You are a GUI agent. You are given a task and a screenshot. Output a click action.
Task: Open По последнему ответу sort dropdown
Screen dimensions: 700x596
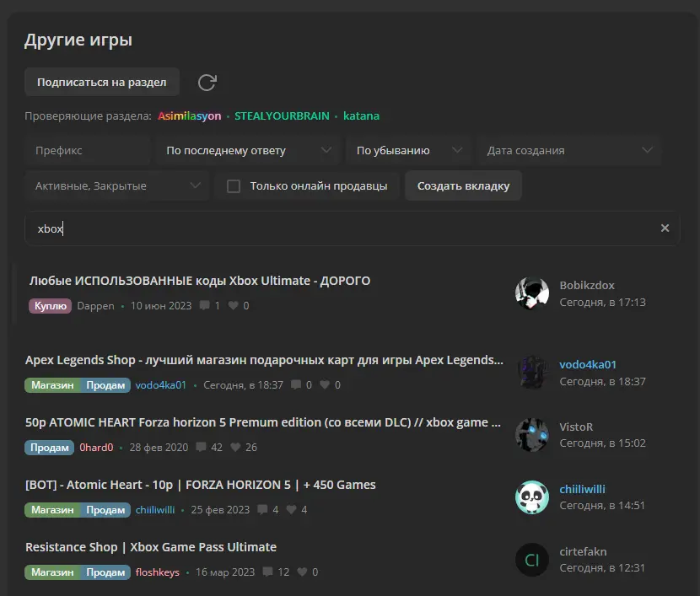point(248,150)
